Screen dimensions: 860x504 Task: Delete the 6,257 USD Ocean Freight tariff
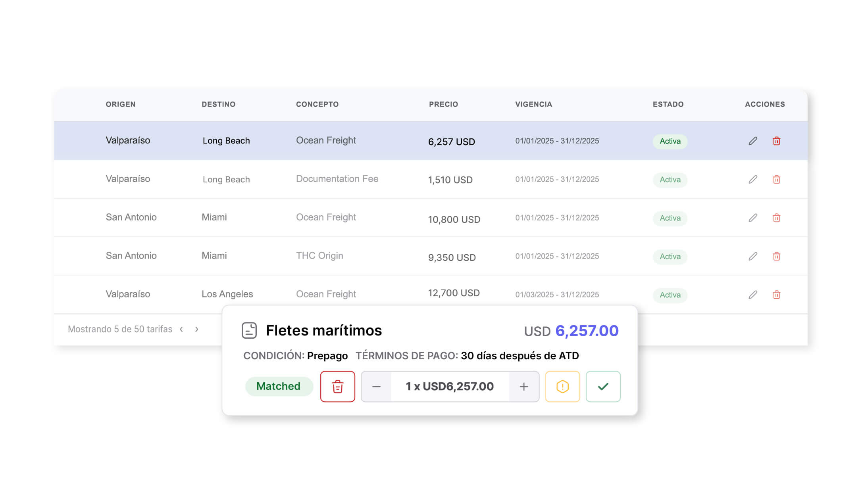pos(776,141)
